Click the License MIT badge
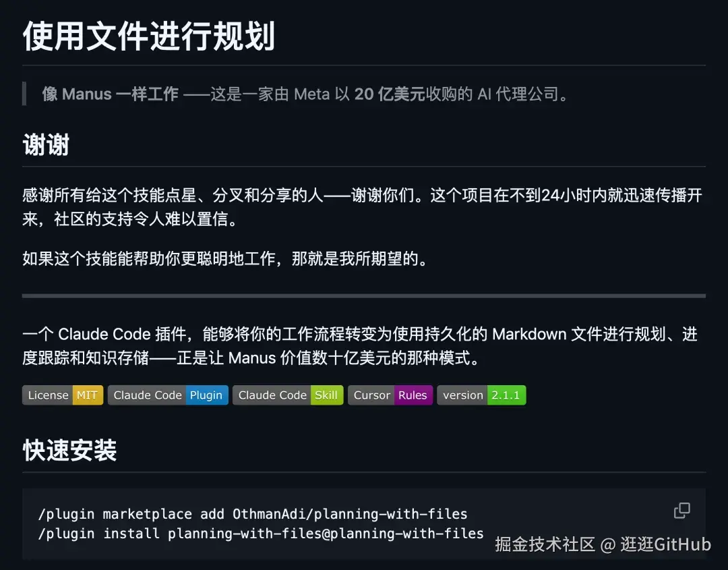The width and height of the screenshot is (728, 570). (63, 395)
